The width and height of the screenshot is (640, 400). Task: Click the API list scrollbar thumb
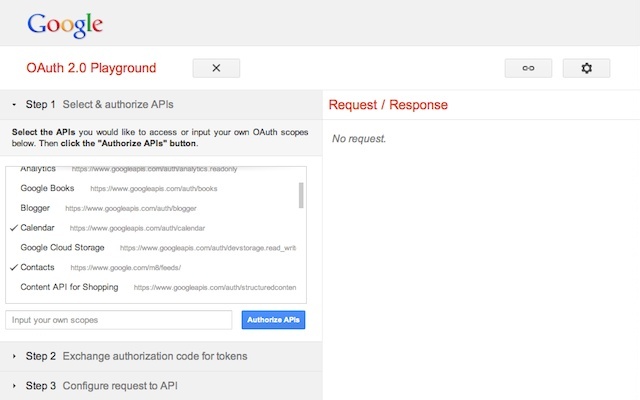301,196
